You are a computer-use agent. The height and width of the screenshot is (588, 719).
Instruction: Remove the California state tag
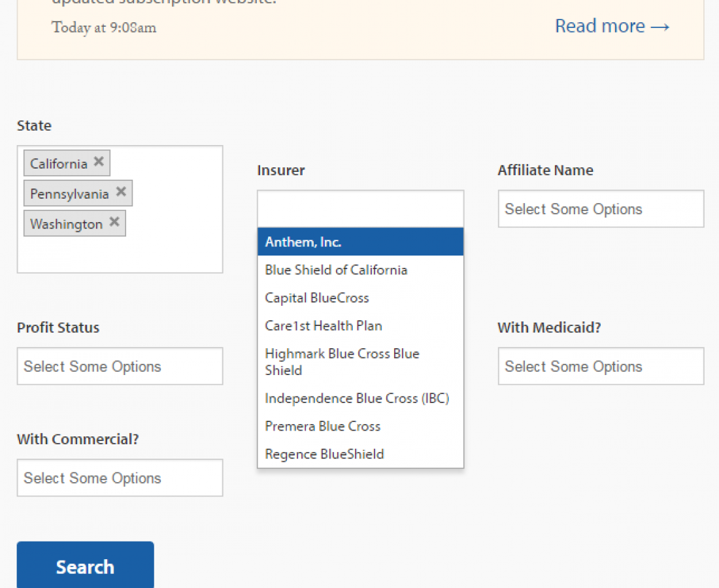click(x=99, y=162)
